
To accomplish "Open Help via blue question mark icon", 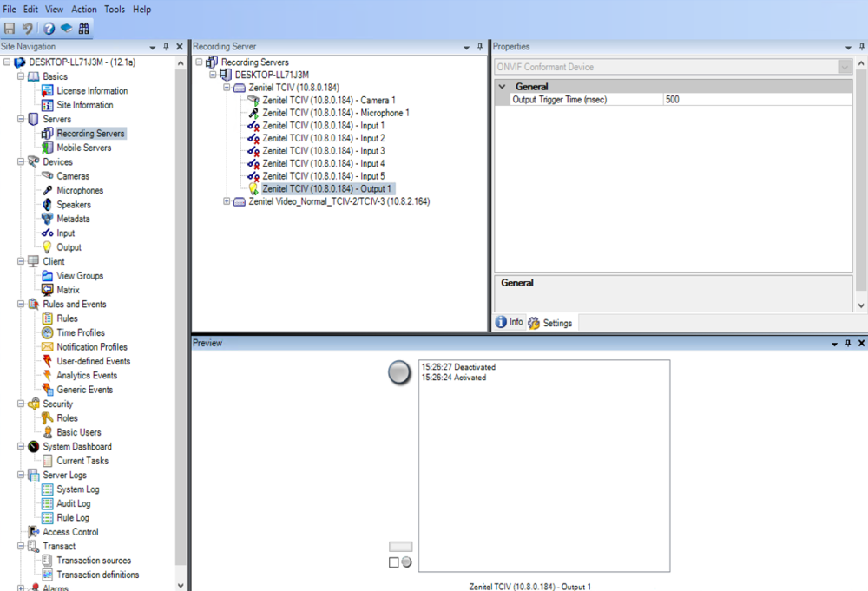I will (x=49, y=29).
